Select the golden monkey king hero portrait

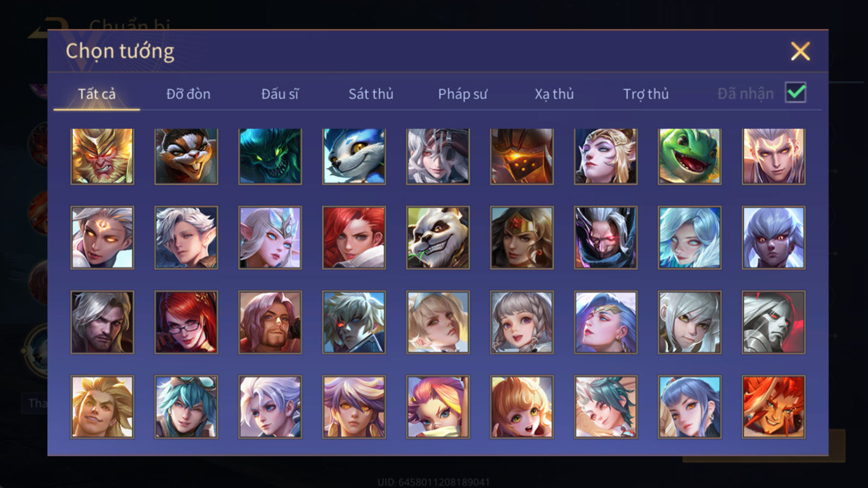(x=102, y=156)
